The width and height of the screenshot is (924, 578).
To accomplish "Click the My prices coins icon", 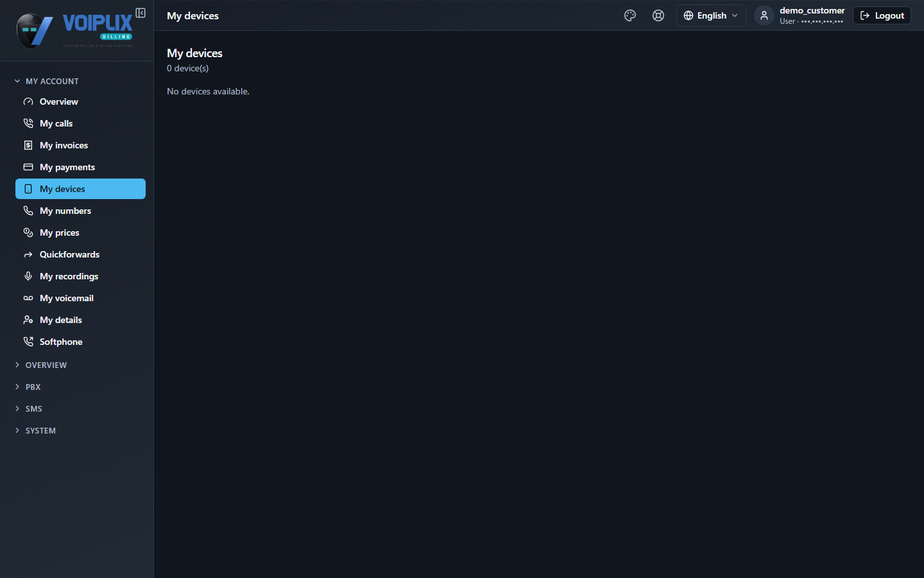I will point(28,232).
